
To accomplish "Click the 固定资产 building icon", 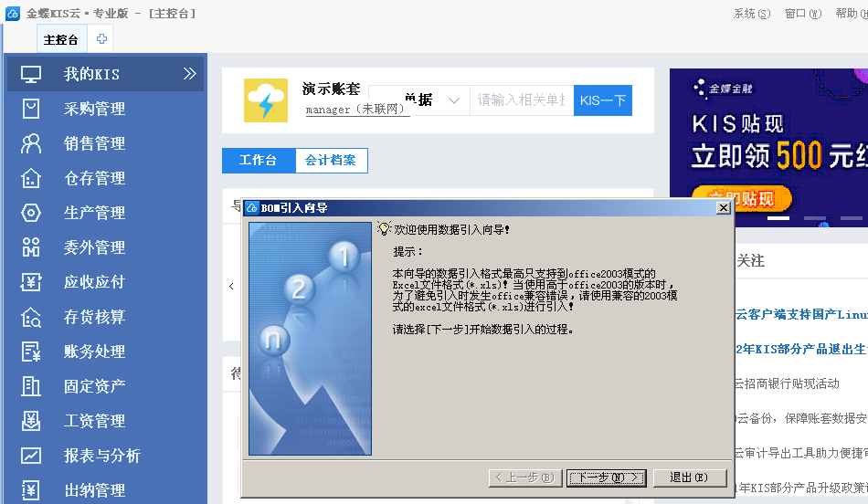I will (31, 386).
